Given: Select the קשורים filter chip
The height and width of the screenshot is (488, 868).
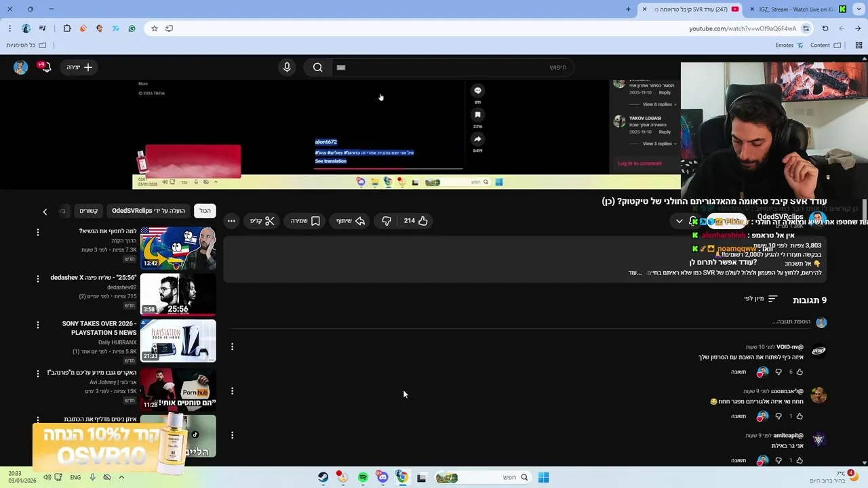Looking at the screenshot, I should (x=89, y=211).
